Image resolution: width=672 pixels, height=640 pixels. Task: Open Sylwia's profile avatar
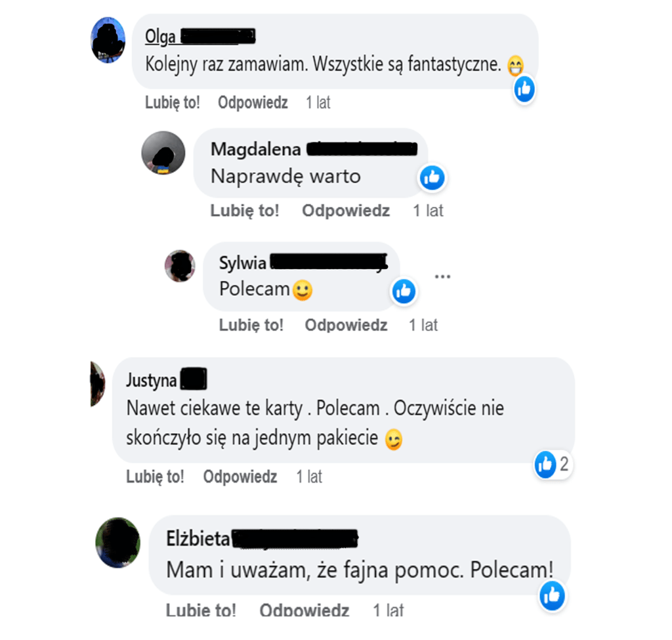[180, 266]
